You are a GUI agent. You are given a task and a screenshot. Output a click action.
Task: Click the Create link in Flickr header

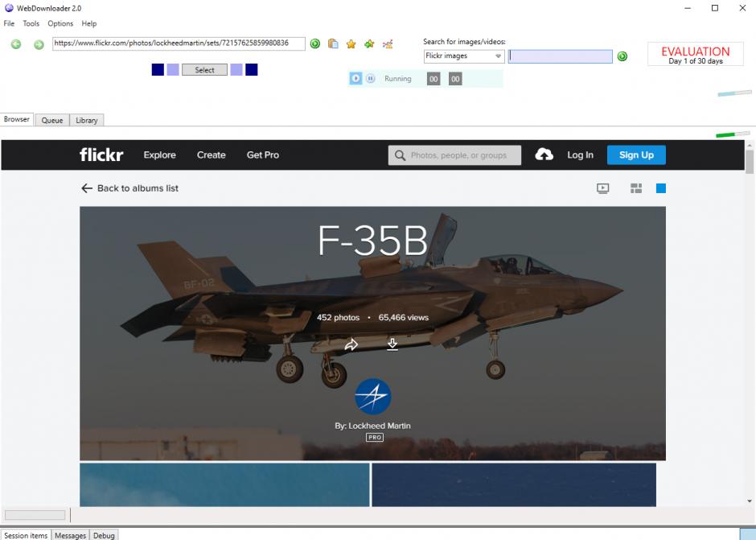point(212,155)
